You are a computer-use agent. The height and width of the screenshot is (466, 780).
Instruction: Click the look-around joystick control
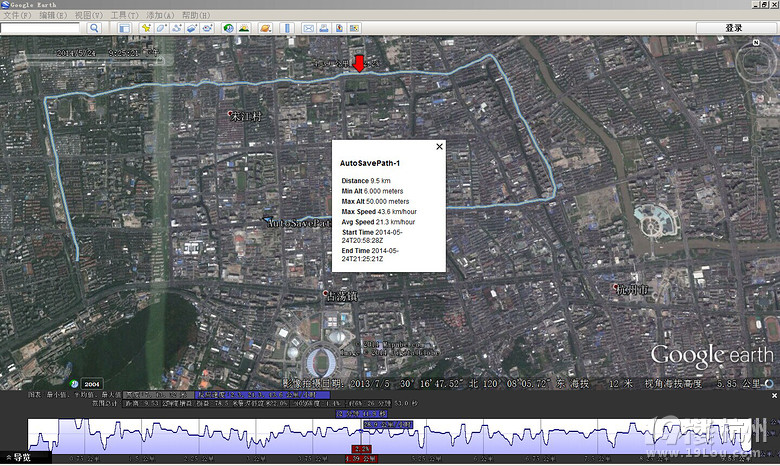pyautogui.click(x=756, y=63)
